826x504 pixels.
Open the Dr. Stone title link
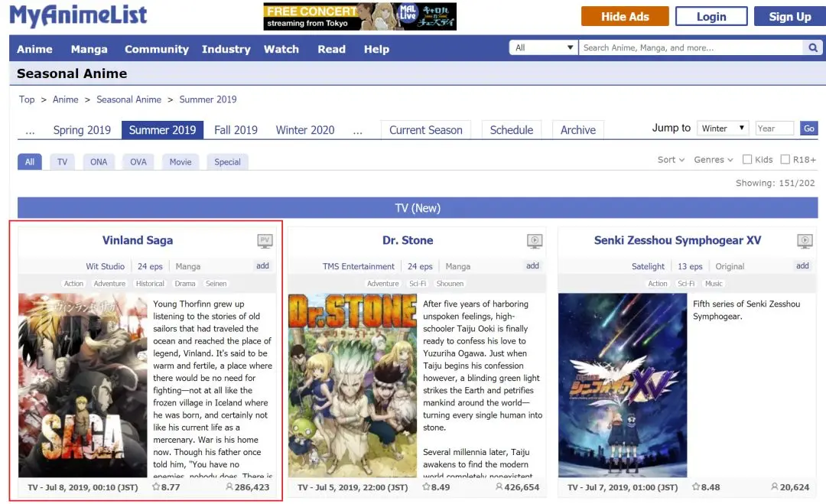(x=408, y=241)
